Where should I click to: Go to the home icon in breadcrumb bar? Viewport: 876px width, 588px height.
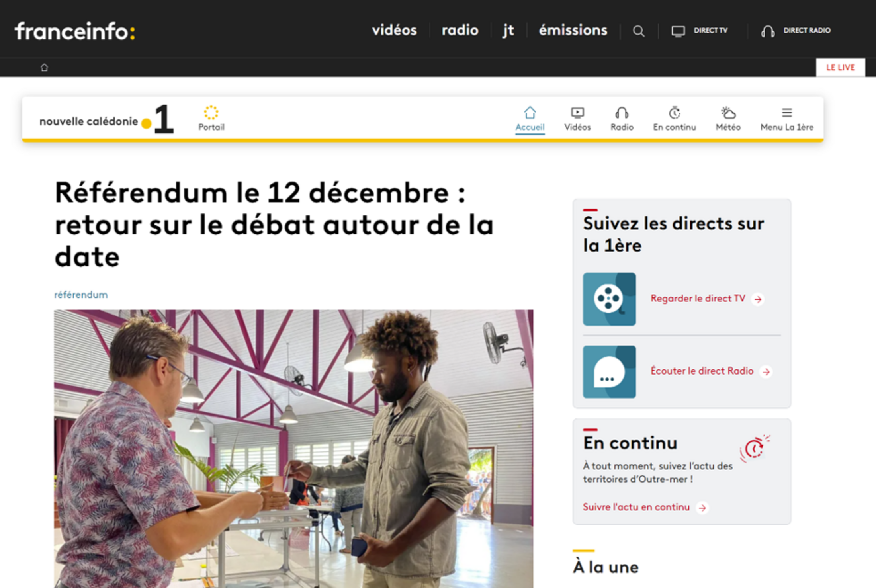[x=44, y=67]
